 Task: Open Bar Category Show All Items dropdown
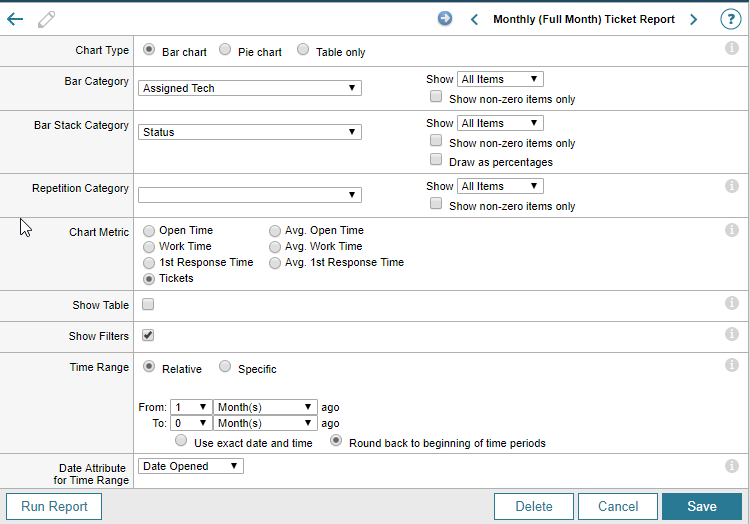(500, 79)
